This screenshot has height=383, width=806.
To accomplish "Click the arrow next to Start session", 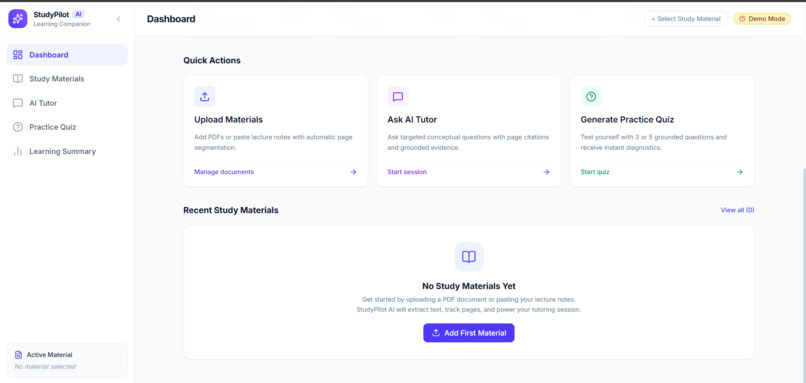I will (546, 172).
